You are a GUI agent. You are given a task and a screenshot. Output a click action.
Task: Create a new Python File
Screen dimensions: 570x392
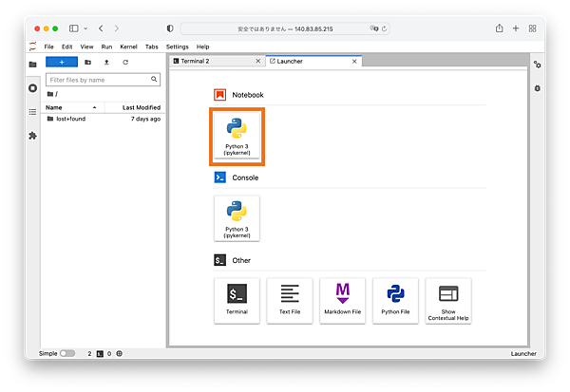pyautogui.click(x=395, y=300)
